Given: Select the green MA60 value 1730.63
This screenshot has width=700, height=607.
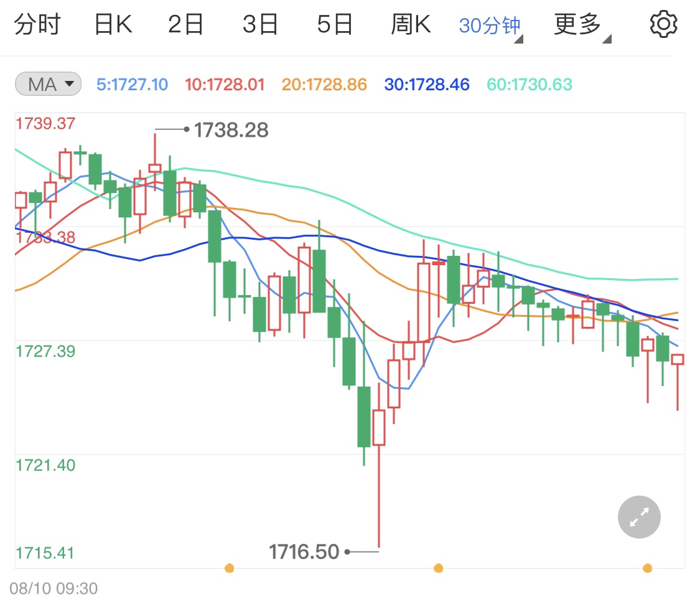Looking at the screenshot, I should point(528,83).
